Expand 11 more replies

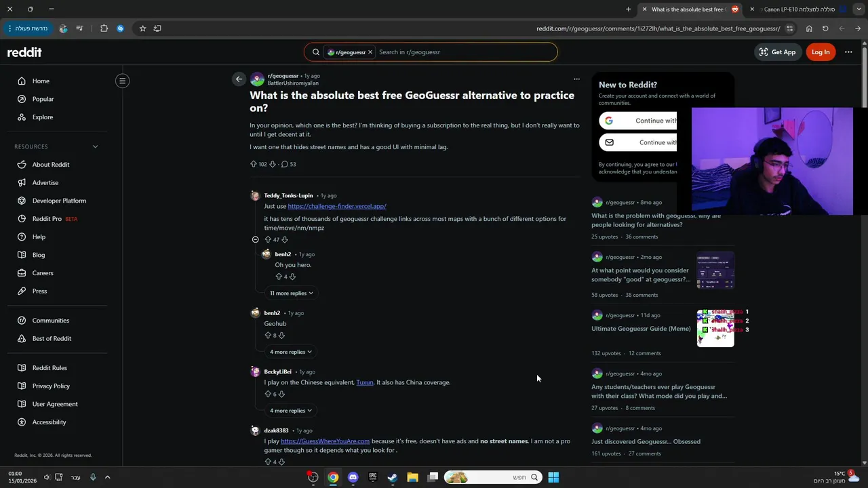click(x=292, y=293)
